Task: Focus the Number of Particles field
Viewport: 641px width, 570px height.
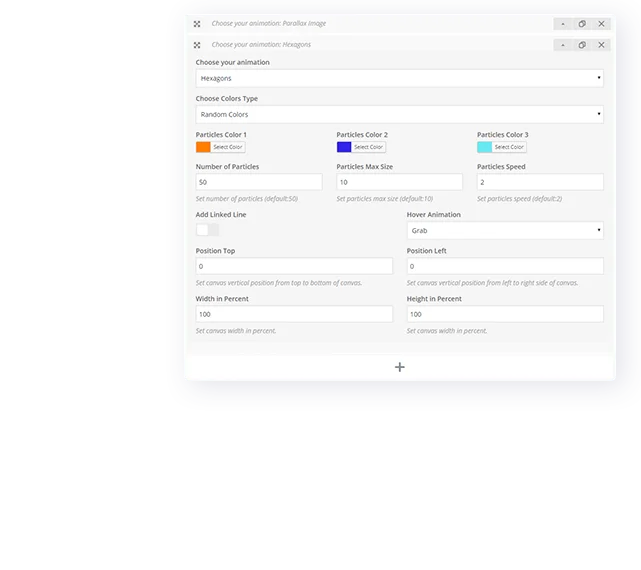Action: point(259,182)
